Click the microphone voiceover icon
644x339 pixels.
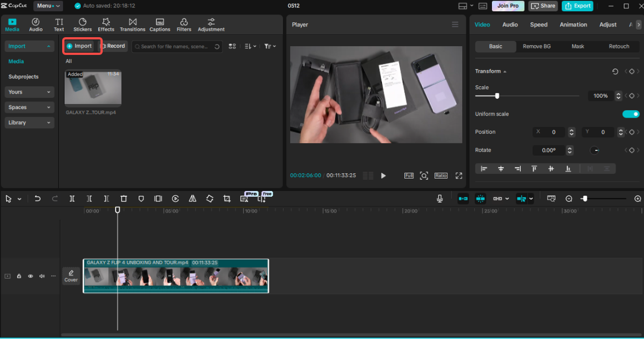[439, 198]
